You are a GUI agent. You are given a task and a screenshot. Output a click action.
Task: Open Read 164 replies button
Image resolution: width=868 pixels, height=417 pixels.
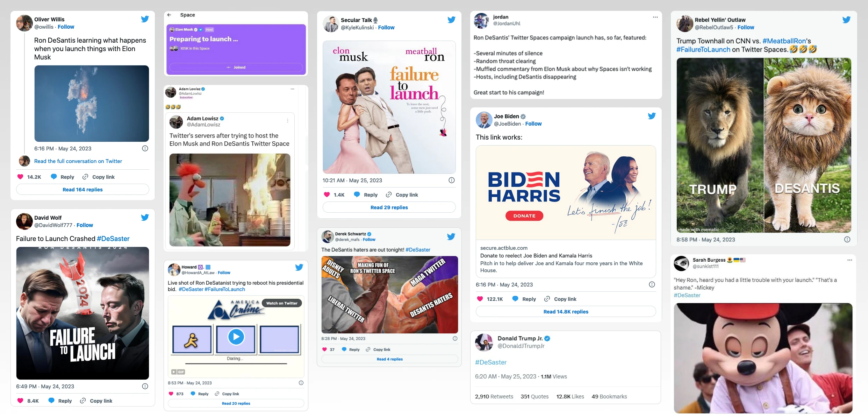coord(83,189)
